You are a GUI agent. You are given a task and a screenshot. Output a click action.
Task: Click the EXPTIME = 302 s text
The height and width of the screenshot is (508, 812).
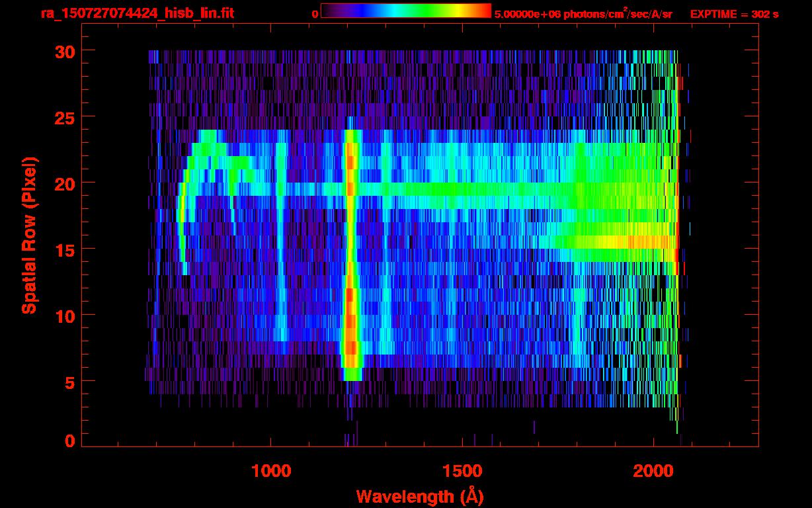coord(734,14)
